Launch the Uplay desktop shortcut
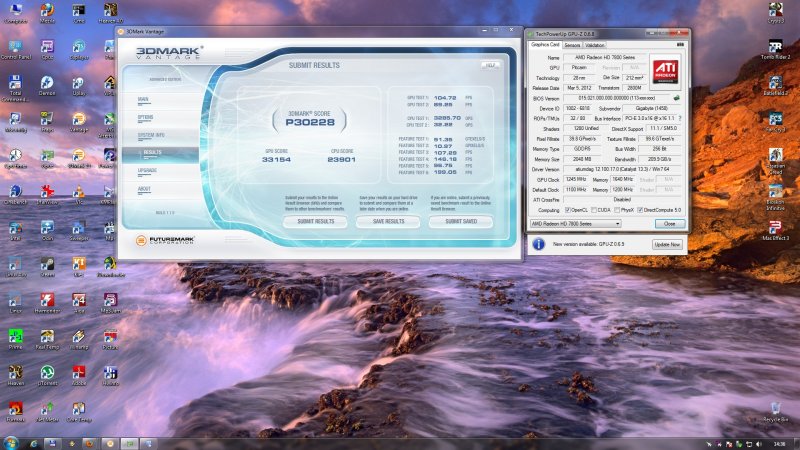800x450 pixels. click(79, 86)
